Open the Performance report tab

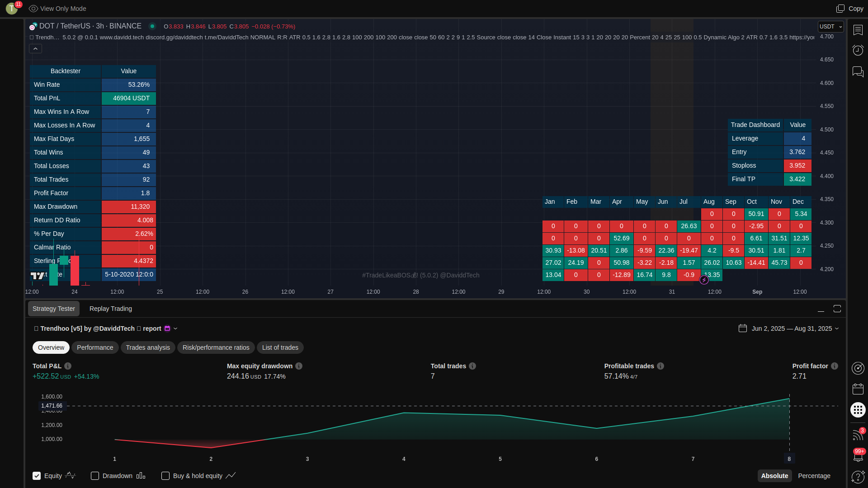(95, 347)
